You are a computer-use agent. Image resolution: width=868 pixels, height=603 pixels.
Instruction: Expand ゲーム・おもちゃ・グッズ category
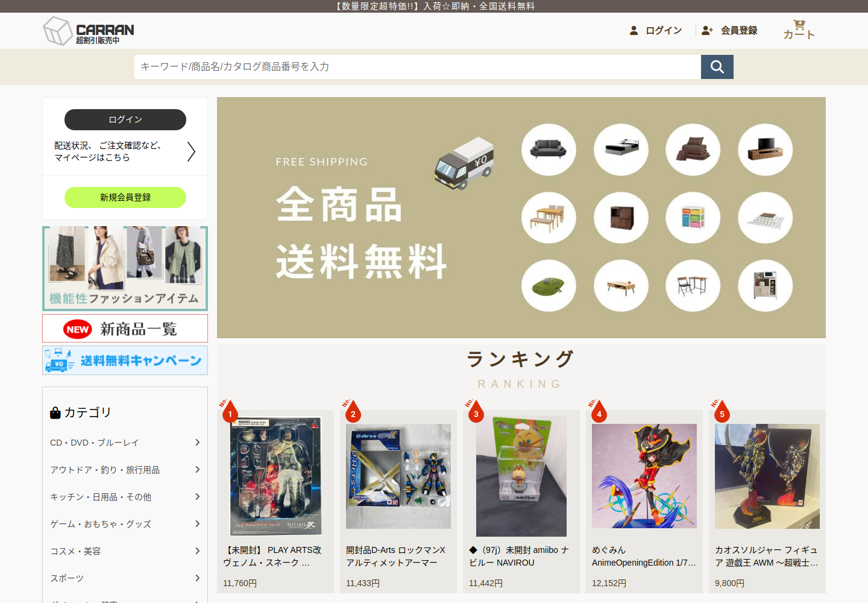(125, 524)
